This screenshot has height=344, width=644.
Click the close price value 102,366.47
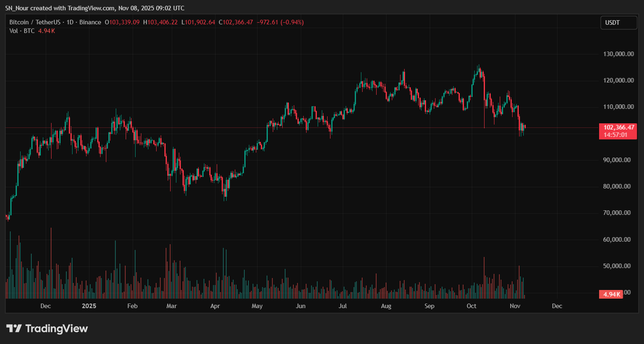235,22
